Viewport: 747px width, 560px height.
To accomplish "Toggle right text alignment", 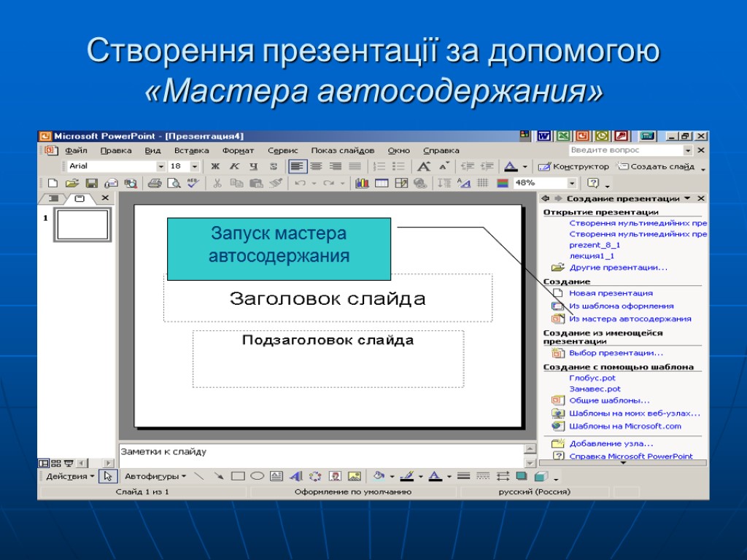I will pyautogui.click(x=336, y=166).
